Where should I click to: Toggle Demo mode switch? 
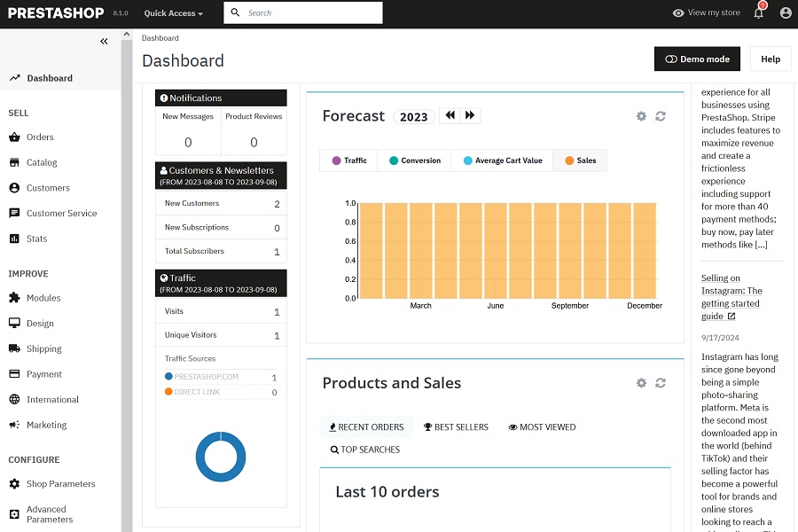coord(697,59)
